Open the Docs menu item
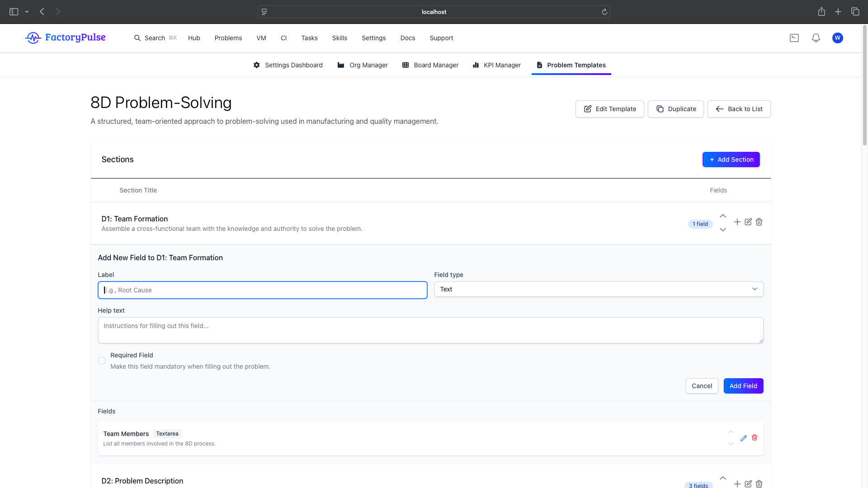Image resolution: width=868 pixels, height=488 pixels. (408, 38)
